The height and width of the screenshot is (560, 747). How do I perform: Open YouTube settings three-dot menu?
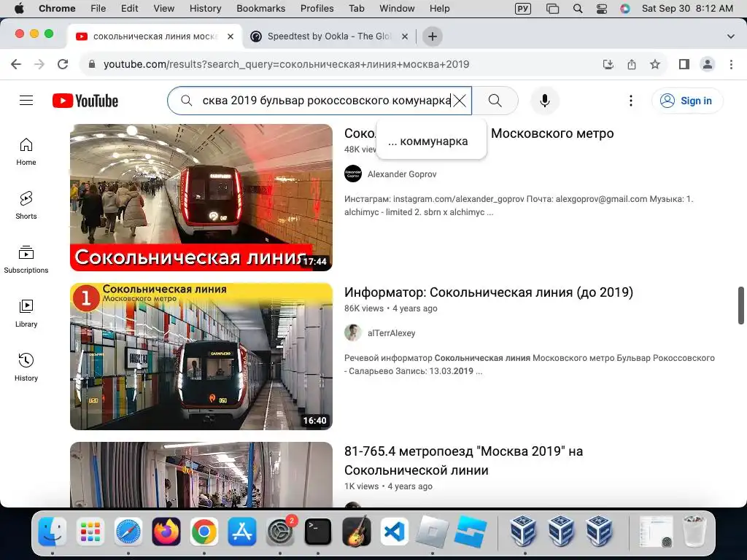631,101
